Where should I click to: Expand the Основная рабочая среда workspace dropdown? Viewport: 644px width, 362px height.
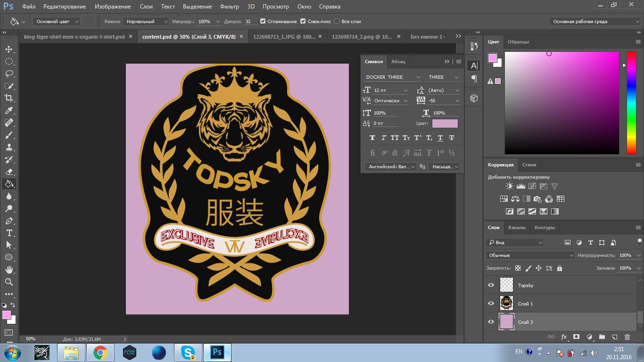coord(595,22)
